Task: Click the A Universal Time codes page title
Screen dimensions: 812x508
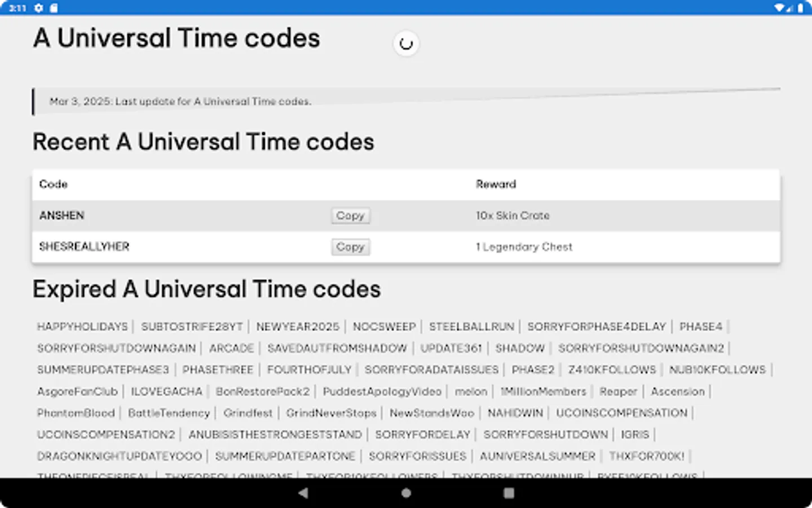Action: click(x=176, y=38)
